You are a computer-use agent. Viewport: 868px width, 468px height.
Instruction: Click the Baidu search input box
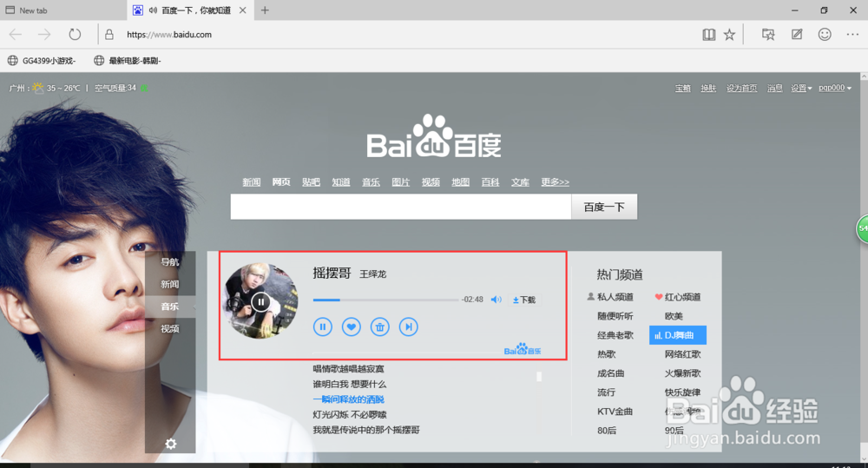pyautogui.click(x=401, y=207)
